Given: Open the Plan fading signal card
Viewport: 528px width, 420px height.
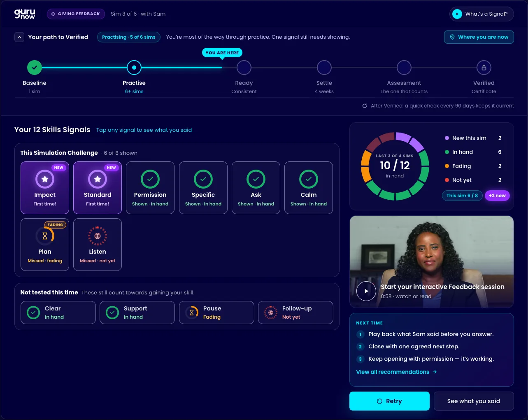Looking at the screenshot, I should (45, 245).
